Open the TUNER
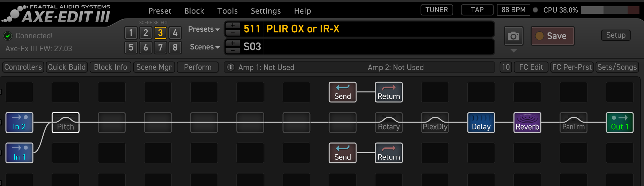 [x=436, y=10]
